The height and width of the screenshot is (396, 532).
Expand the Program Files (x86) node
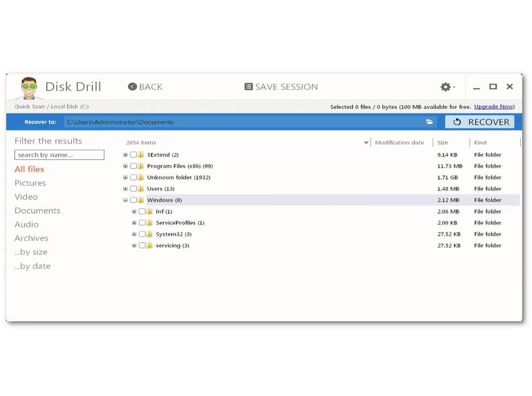[x=125, y=166]
